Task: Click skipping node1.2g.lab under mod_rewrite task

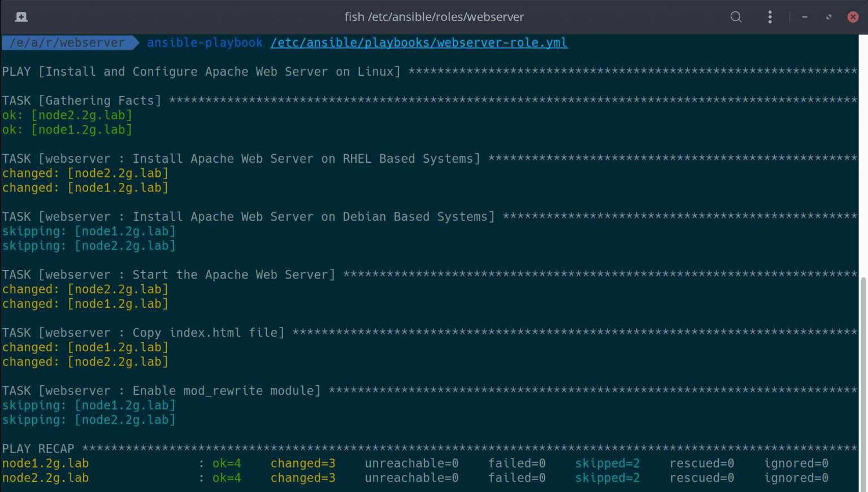Action: coord(89,405)
